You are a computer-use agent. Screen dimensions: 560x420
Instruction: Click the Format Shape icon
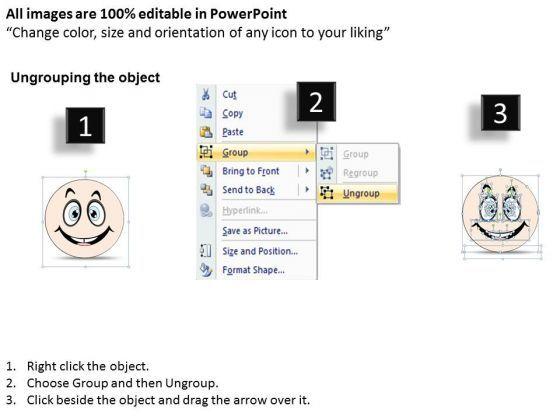[206, 270]
